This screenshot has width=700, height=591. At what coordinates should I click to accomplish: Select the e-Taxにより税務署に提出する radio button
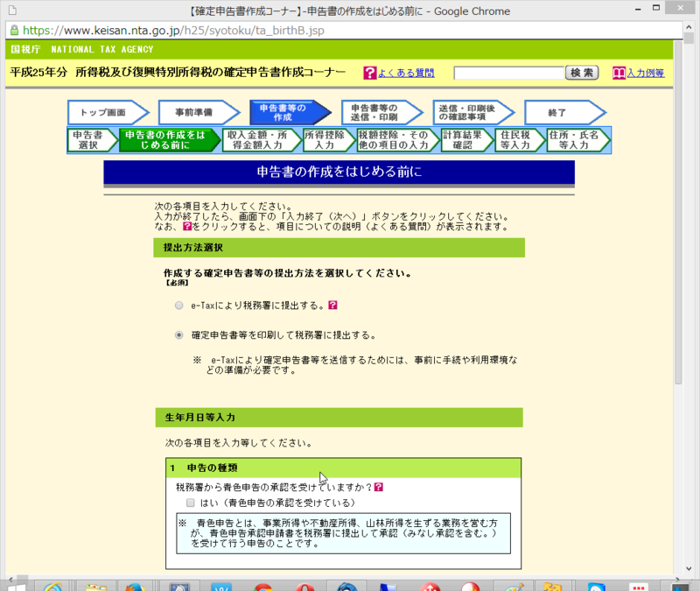click(179, 306)
